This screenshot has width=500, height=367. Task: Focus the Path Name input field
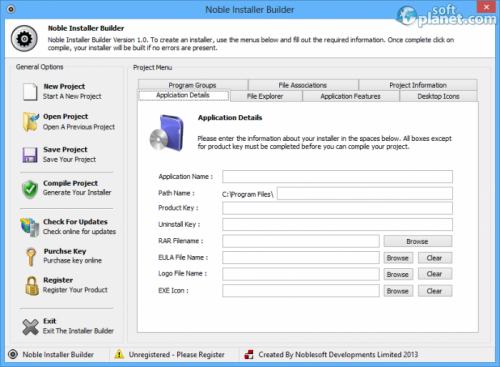(x=365, y=193)
